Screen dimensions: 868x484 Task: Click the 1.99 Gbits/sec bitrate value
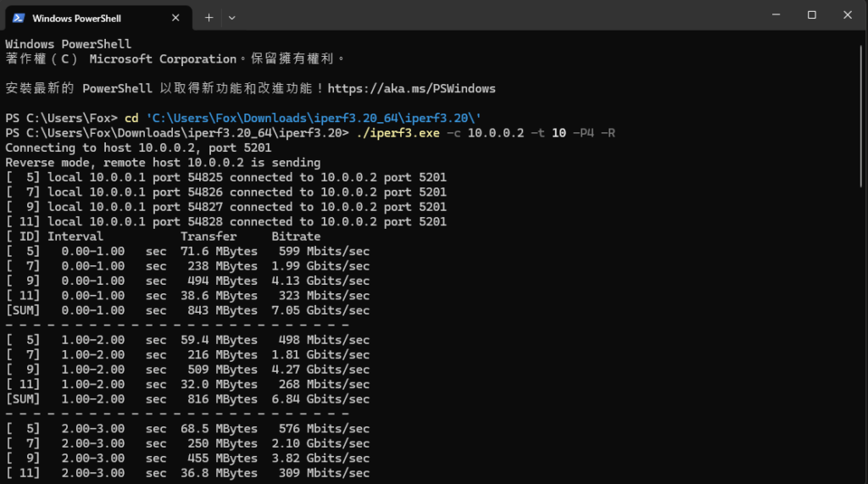coord(320,266)
